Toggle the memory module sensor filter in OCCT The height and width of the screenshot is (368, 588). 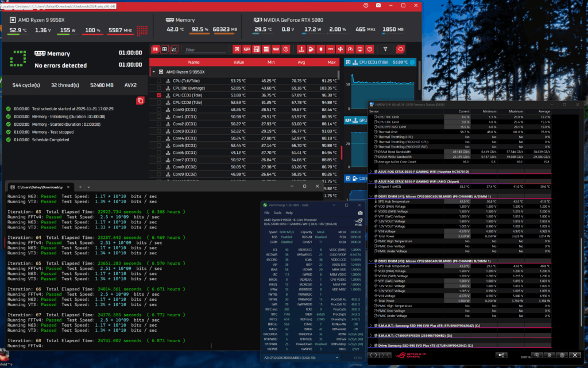[x=276, y=49]
